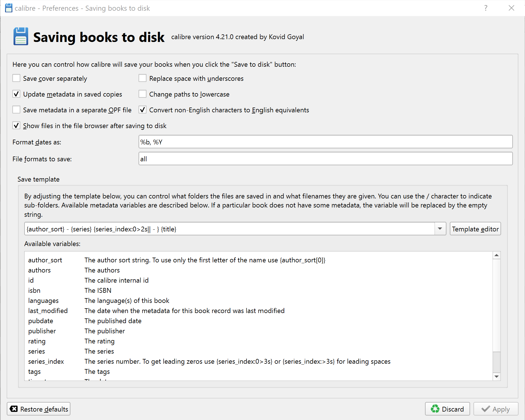Click the Restore defaults button
Screen dimensions: 525x420
pyautogui.click(x=39, y=409)
